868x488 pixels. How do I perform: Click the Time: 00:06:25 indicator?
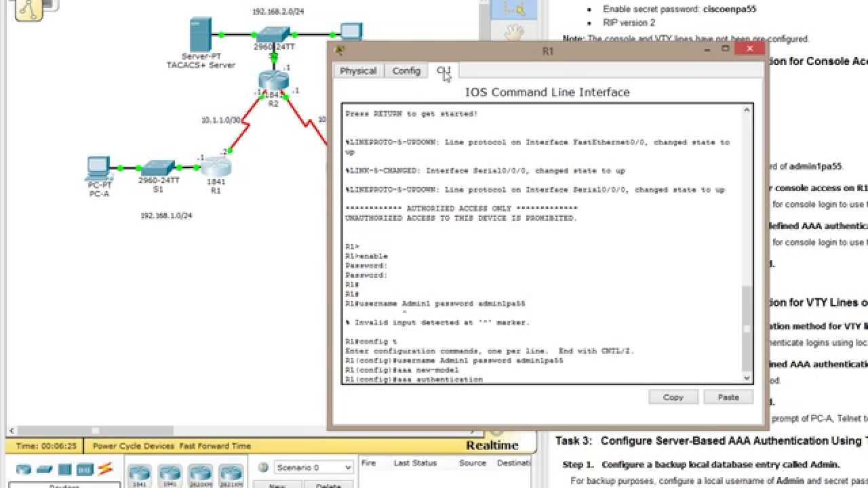coord(46,446)
